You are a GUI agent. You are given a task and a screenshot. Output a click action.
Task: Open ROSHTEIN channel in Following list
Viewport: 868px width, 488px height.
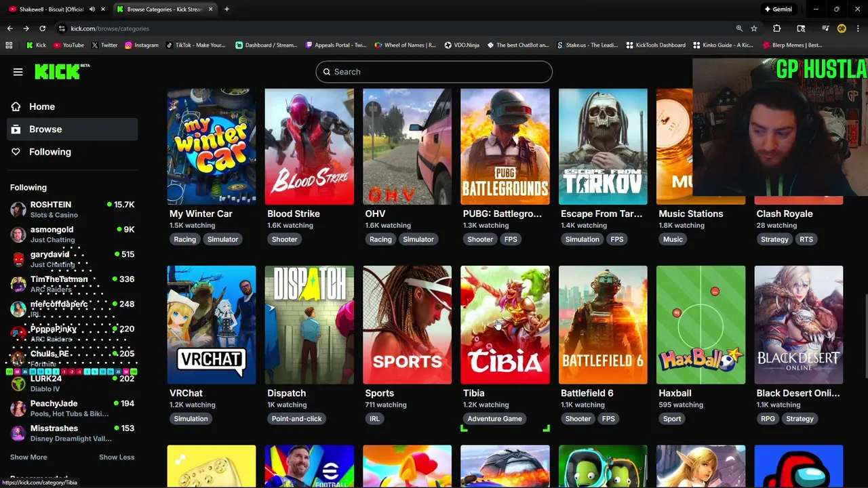[x=72, y=209]
